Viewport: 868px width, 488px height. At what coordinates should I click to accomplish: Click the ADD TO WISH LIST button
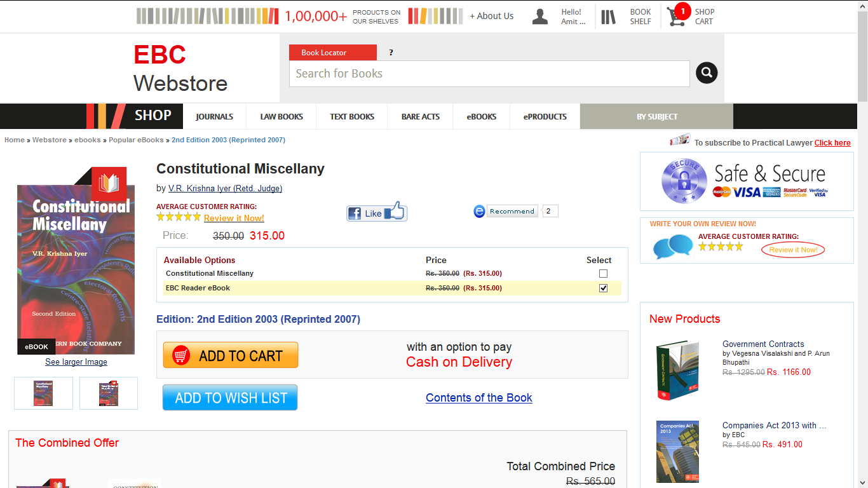(x=230, y=398)
